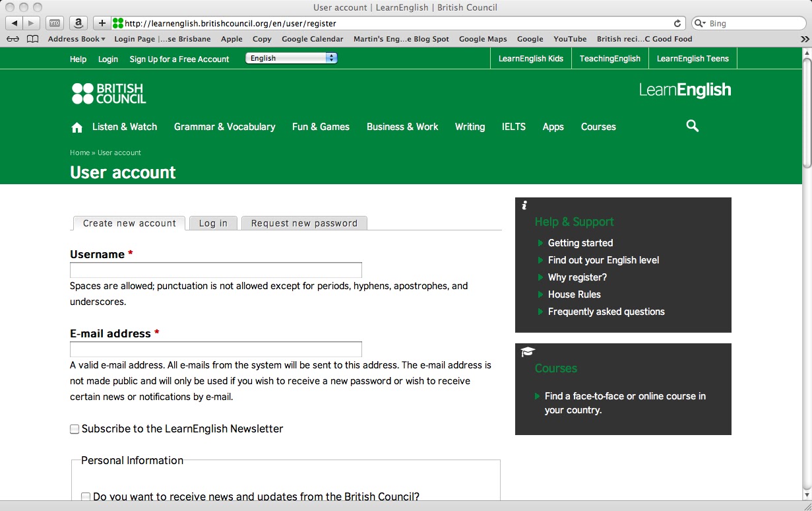Click the graduation cap icon on Courses panel
Image resolution: width=812 pixels, height=511 pixels.
pos(526,352)
